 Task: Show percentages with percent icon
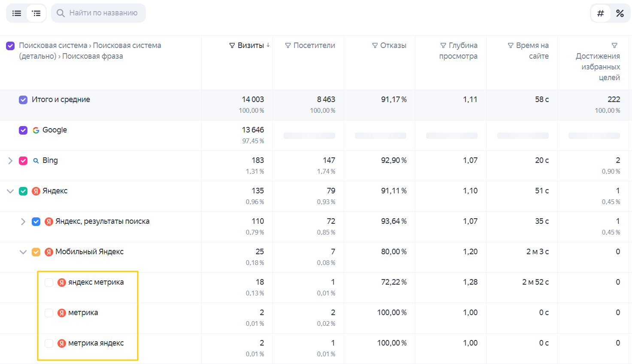[x=620, y=13]
